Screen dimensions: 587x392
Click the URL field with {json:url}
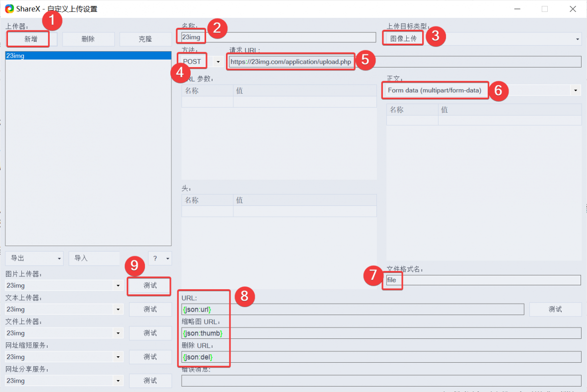pyautogui.click(x=353, y=310)
